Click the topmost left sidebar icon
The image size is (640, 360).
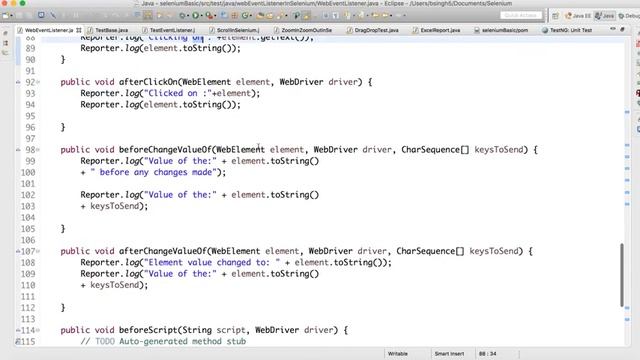coord(5,33)
